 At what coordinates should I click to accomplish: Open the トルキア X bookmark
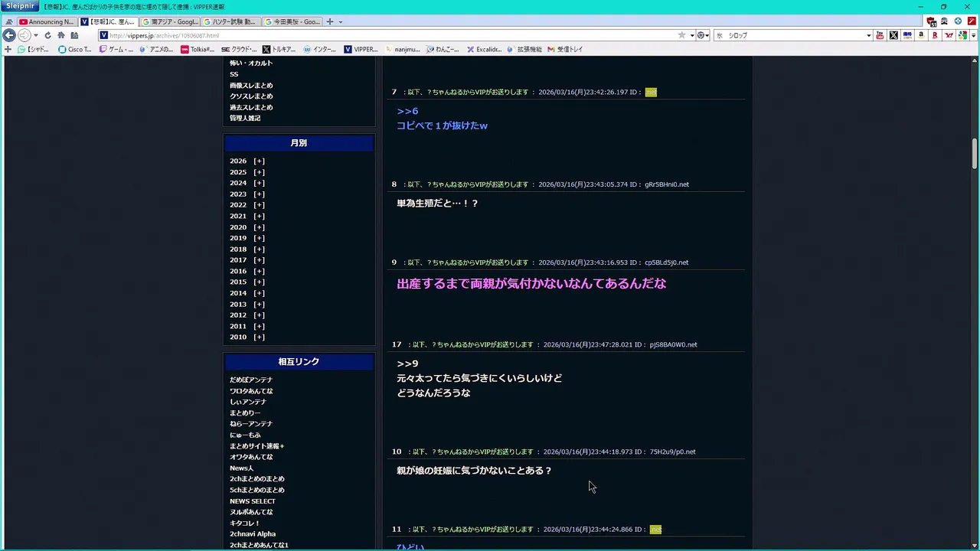pyautogui.click(x=279, y=49)
